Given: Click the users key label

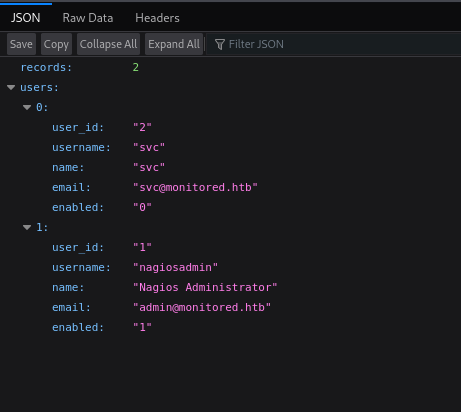Looking at the screenshot, I should pyautogui.click(x=39, y=87).
